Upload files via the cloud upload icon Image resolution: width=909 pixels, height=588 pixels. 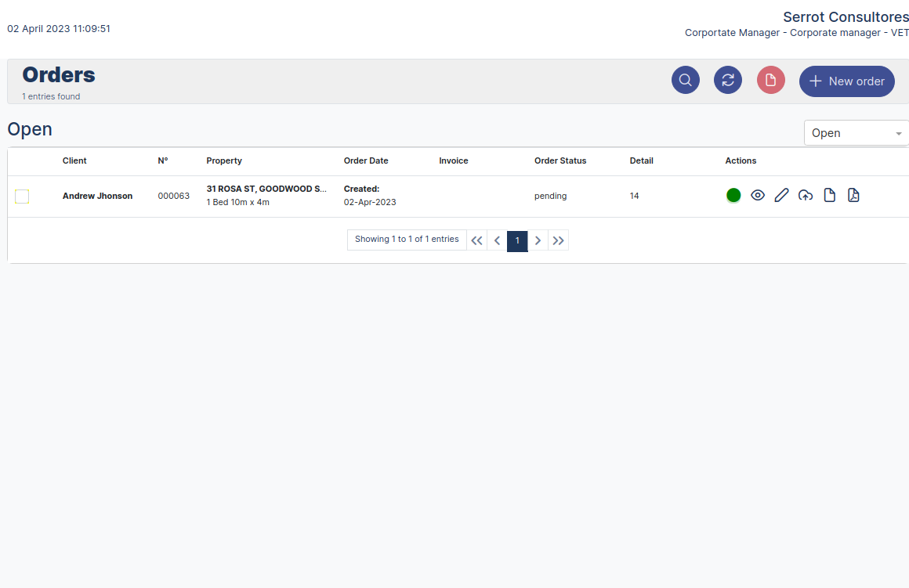tap(806, 195)
